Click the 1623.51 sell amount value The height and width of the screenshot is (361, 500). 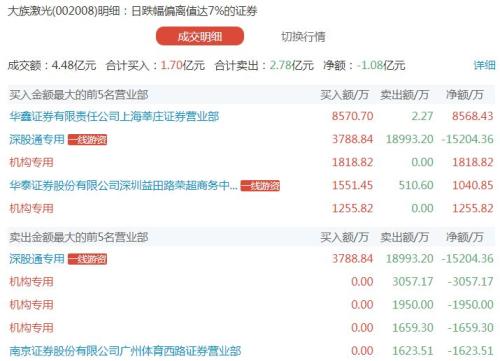(413, 351)
